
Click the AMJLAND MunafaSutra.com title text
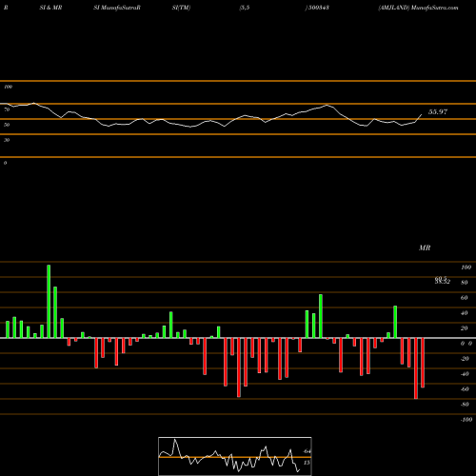(418, 8)
